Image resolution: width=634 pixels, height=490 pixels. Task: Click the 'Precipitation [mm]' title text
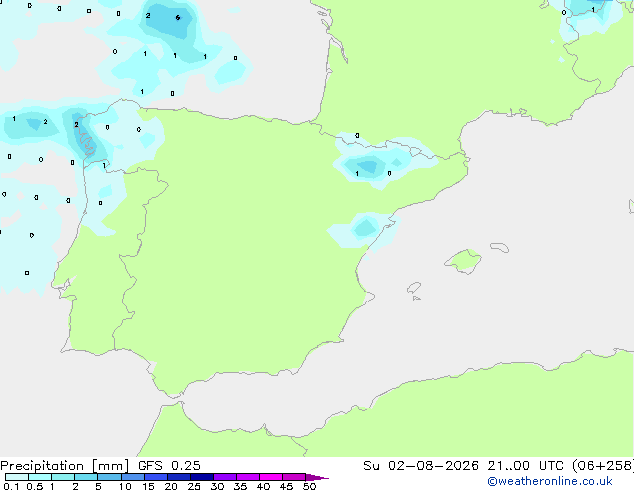coord(64,466)
